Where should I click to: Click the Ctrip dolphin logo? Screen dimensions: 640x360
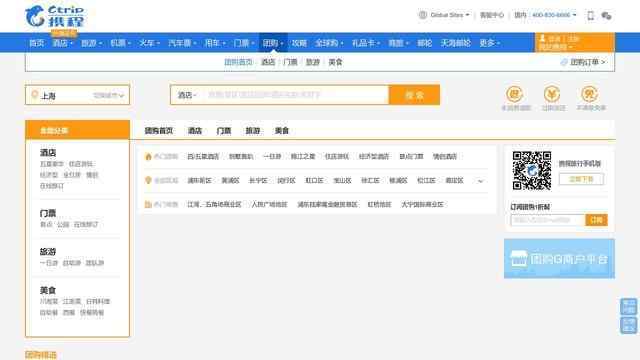[x=54, y=17]
